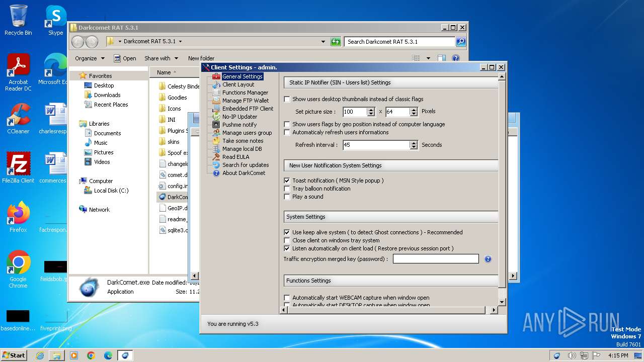Open CCleaner desktop icon
The width and height of the screenshot is (644, 362).
click(x=18, y=118)
